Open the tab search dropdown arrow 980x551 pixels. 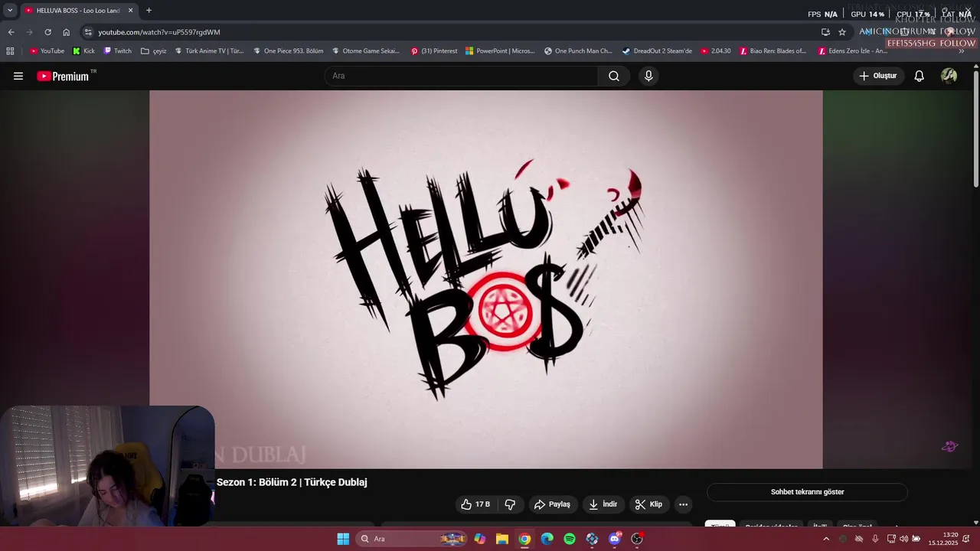(10, 11)
